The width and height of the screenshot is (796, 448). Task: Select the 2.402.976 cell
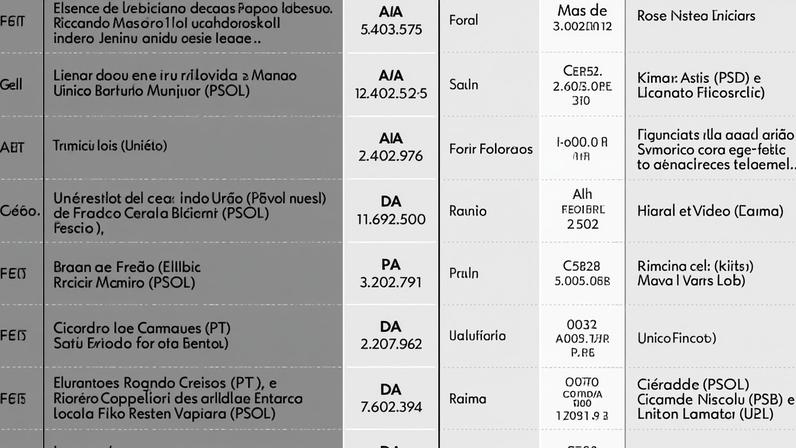(x=390, y=155)
